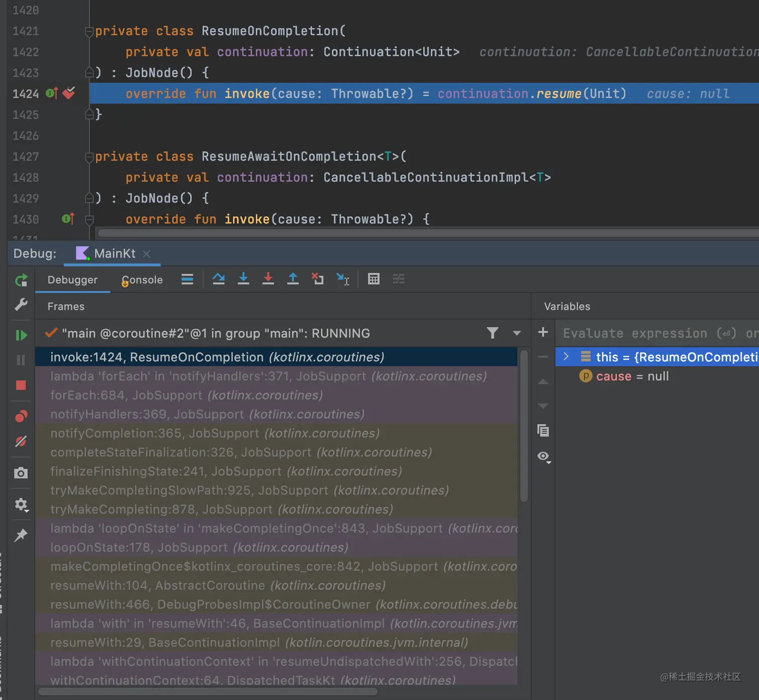
Task: Toggle fold end marker at line 1425
Action: (89, 115)
